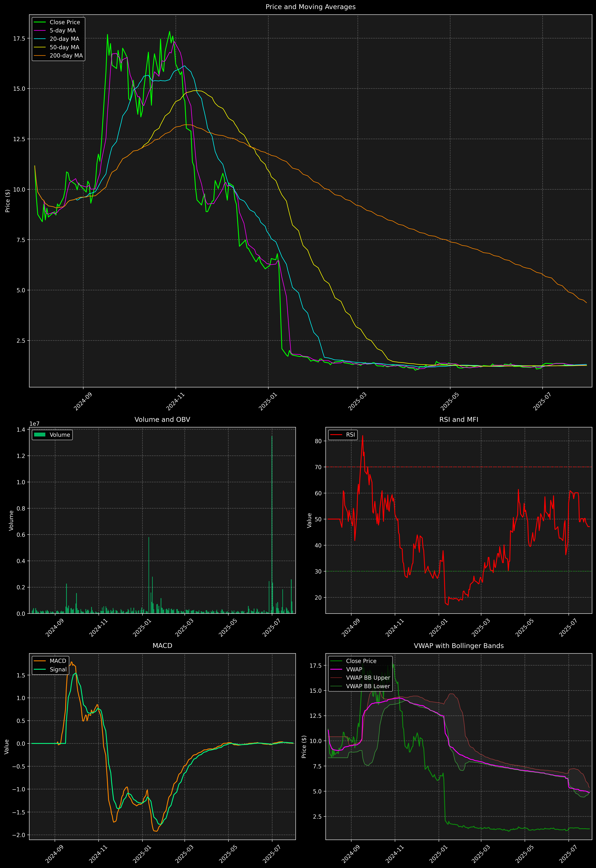
Task: Click the 'Price and Moving Averages' chart title
Action: (310, 7)
